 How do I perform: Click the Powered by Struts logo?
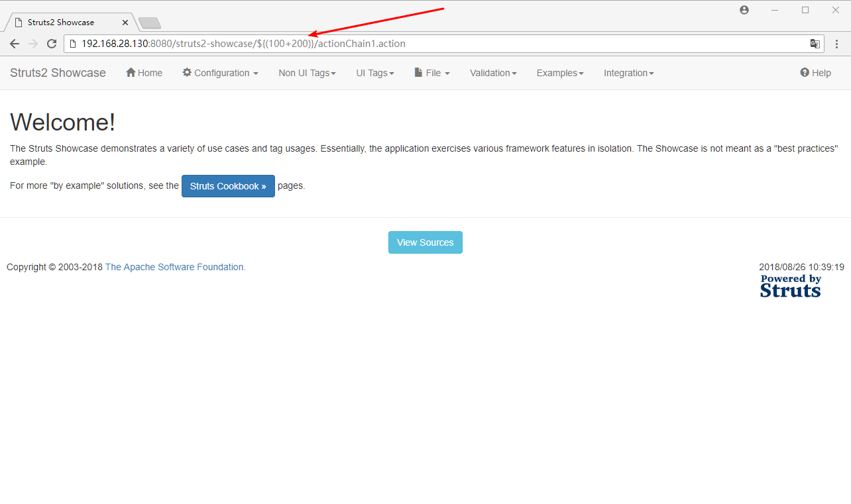(x=791, y=285)
